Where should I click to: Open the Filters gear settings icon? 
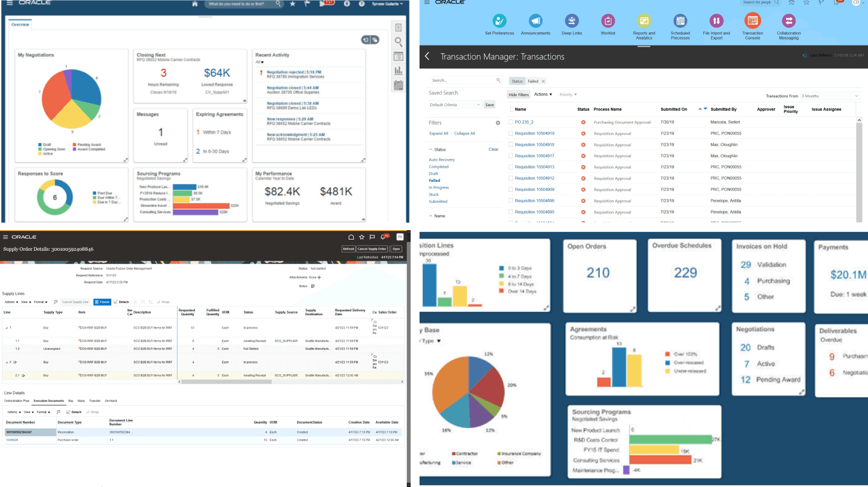498,123
